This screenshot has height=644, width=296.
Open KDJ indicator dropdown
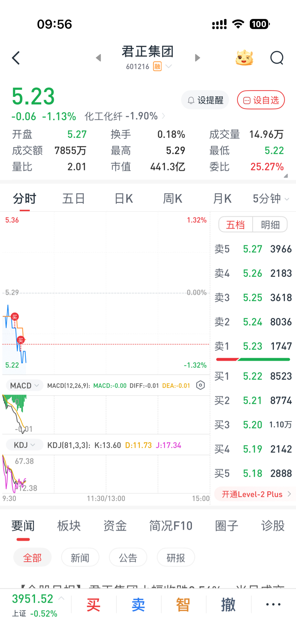pos(24,445)
